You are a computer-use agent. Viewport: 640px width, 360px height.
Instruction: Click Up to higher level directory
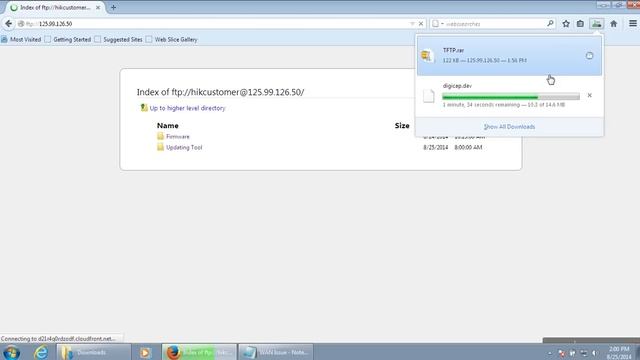click(x=187, y=108)
